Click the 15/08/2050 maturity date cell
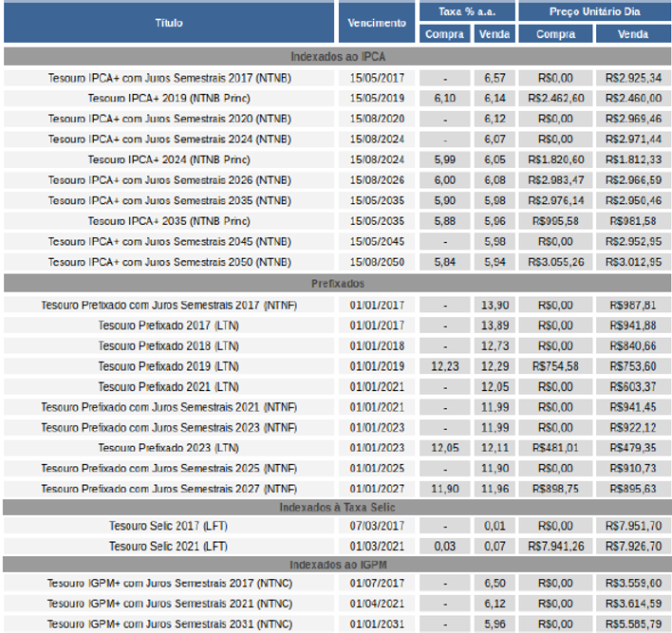672x633 pixels. coord(377,262)
